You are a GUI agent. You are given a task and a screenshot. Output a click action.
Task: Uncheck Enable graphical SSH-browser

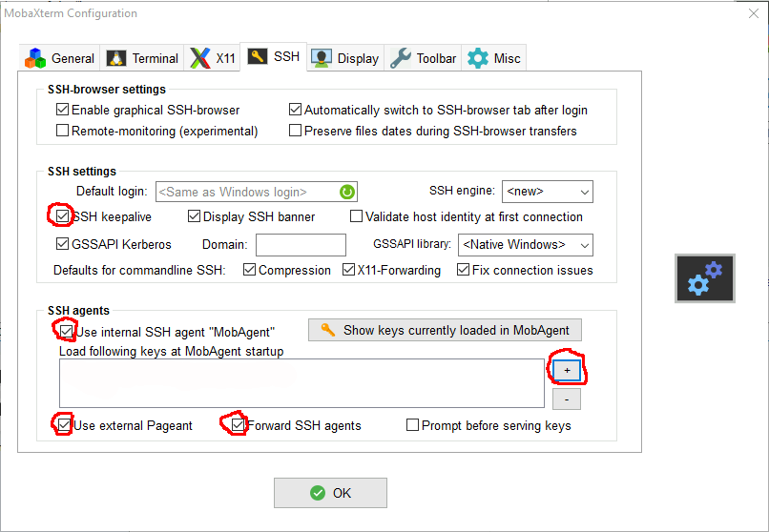(x=62, y=110)
